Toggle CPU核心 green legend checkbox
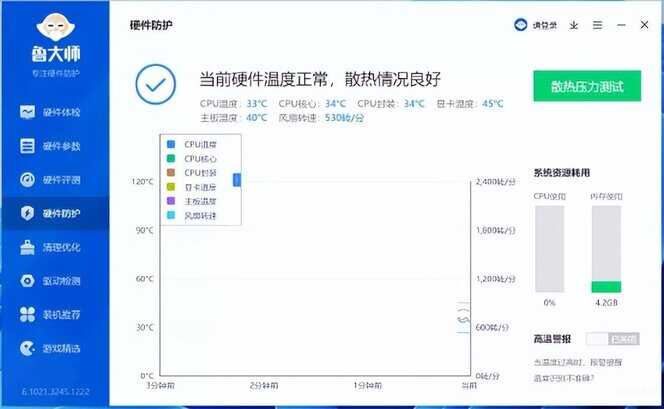The width and height of the screenshot is (664, 409). click(x=171, y=158)
